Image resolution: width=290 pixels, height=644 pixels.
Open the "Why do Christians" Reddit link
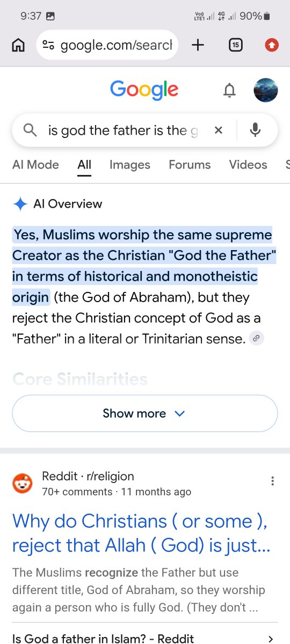[x=141, y=533]
